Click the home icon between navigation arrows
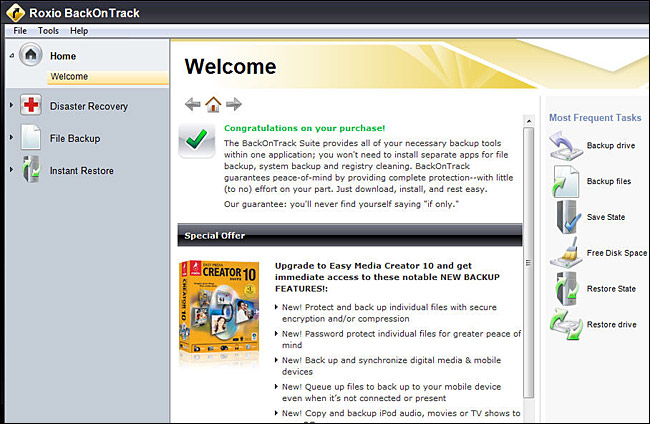 click(x=213, y=104)
